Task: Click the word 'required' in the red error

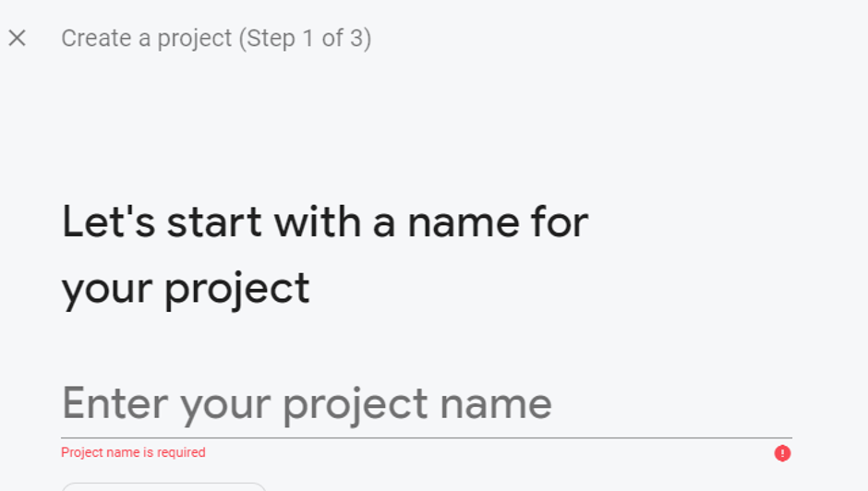Action: [181, 453]
